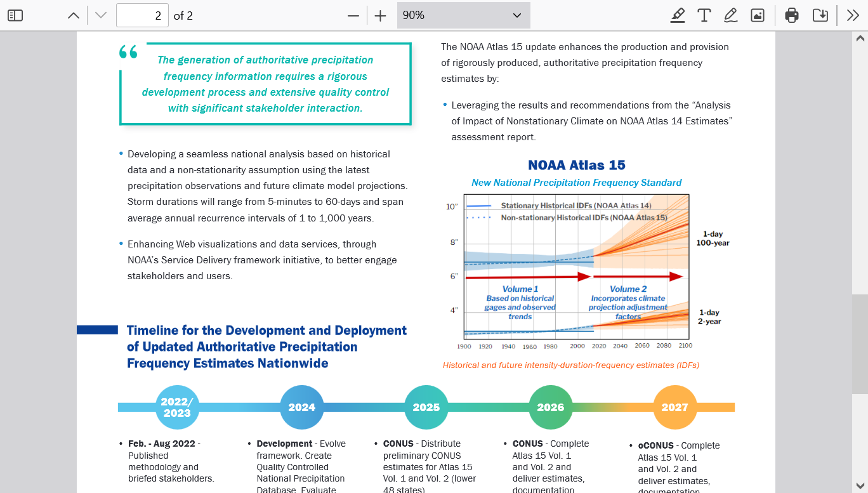Image resolution: width=868 pixels, height=493 pixels.
Task: Click the NOAA Atlas 15 chart title
Action: tap(577, 165)
